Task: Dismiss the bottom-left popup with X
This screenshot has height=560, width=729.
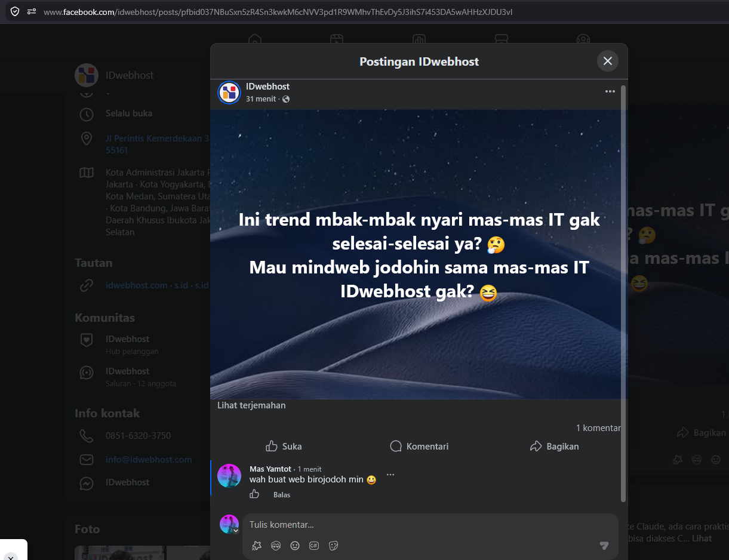Action: tap(11, 557)
